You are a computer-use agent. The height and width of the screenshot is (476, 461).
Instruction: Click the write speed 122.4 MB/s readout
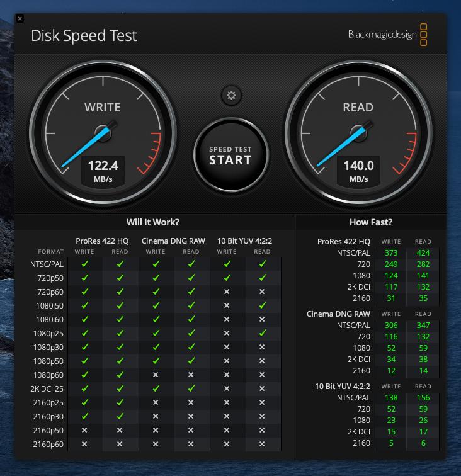tap(103, 171)
